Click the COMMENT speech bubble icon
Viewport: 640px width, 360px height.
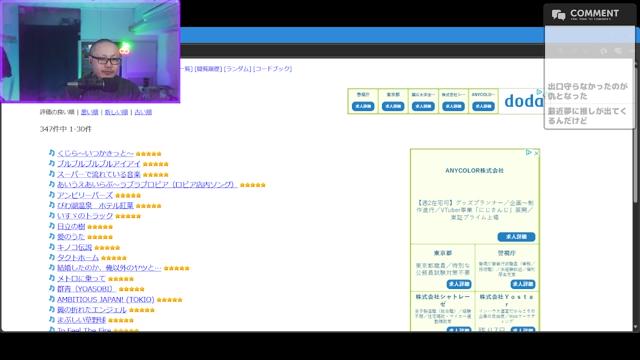pyautogui.click(x=558, y=15)
